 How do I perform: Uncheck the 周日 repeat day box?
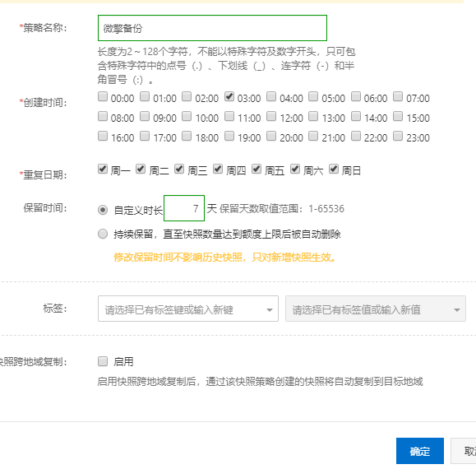coord(334,169)
